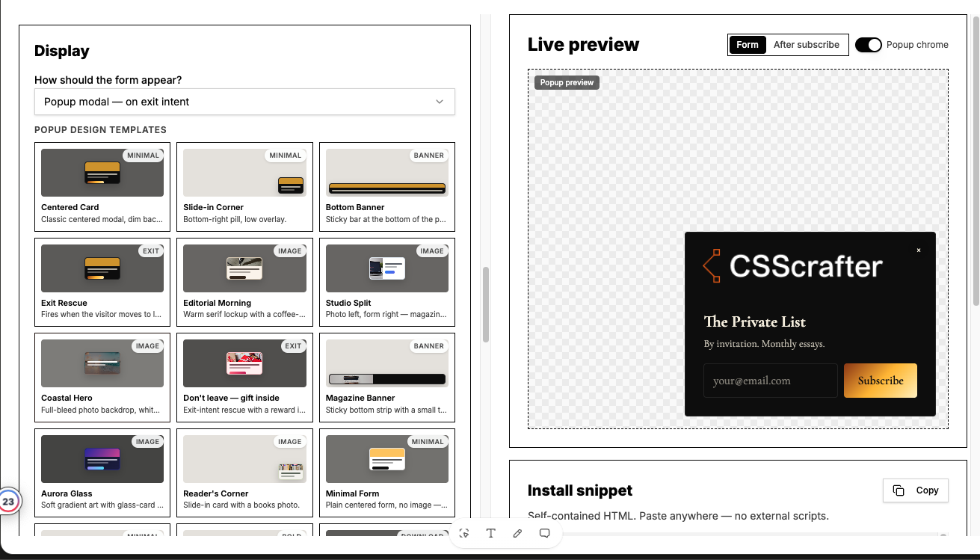This screenshot has width=980, height=560.
Task: Open the 'How should the form appear' dropdown
Action: pos(244,102)
